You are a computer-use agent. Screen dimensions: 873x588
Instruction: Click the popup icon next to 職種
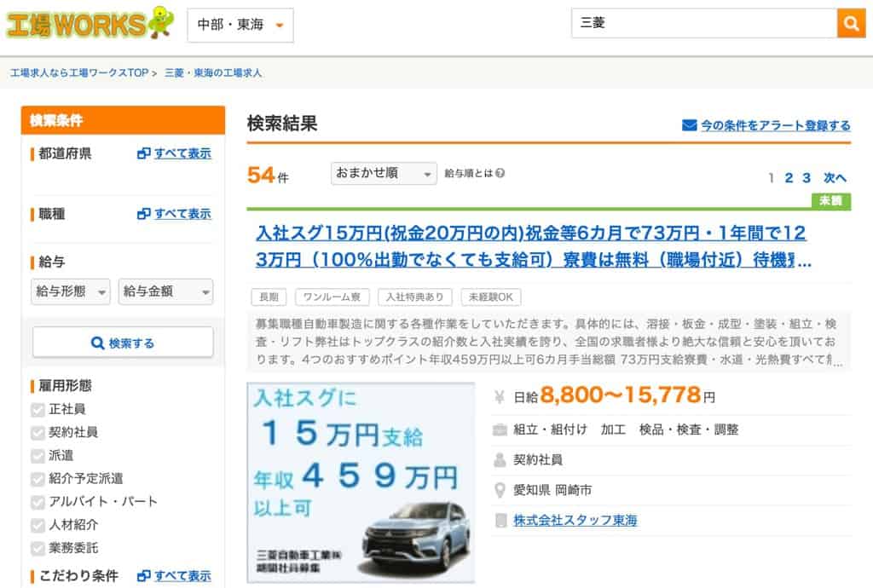pyautogui.click(x=143, y=214)
